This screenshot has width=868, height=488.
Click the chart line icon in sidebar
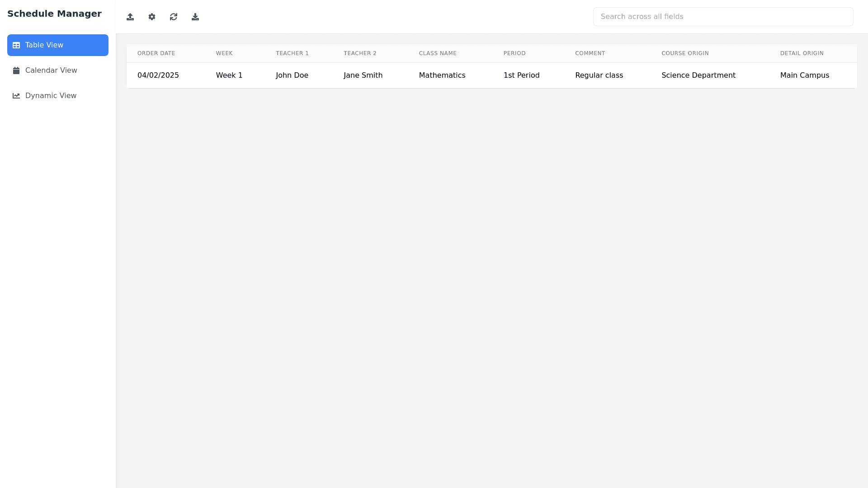[x=16, y=96]
